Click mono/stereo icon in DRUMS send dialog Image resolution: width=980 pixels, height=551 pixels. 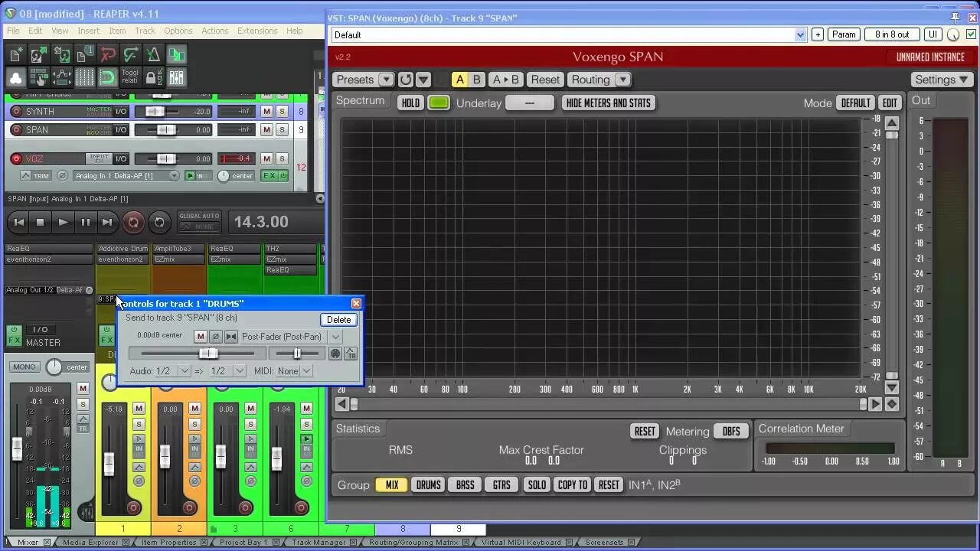click(x=230, y=337)
